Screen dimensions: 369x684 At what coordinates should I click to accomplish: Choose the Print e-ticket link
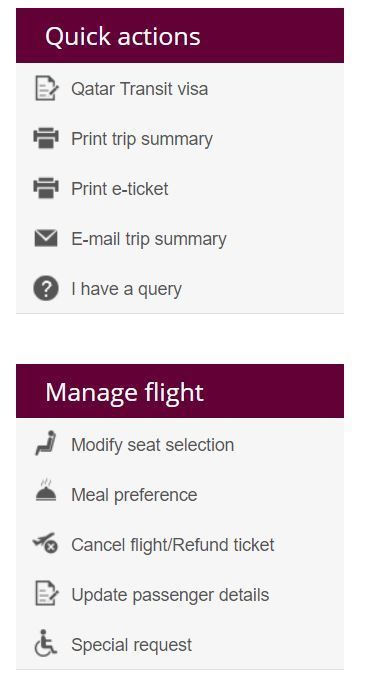[x=120, y=189]
